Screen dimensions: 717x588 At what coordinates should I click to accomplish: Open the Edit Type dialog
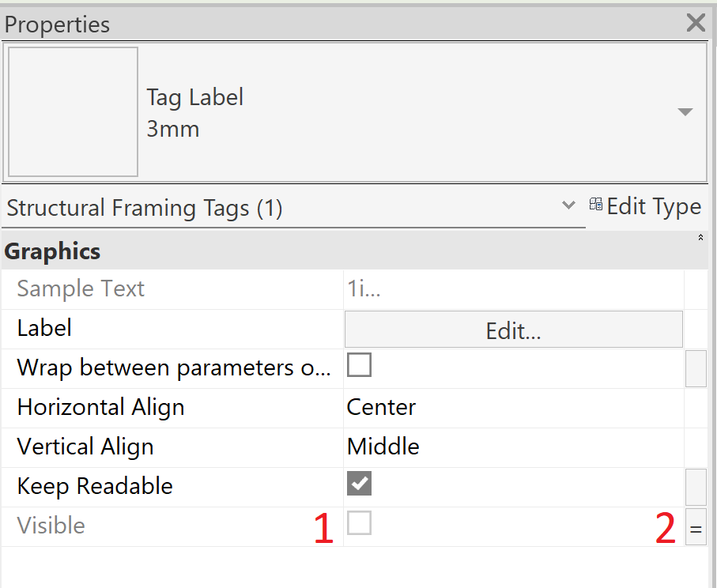648,205
